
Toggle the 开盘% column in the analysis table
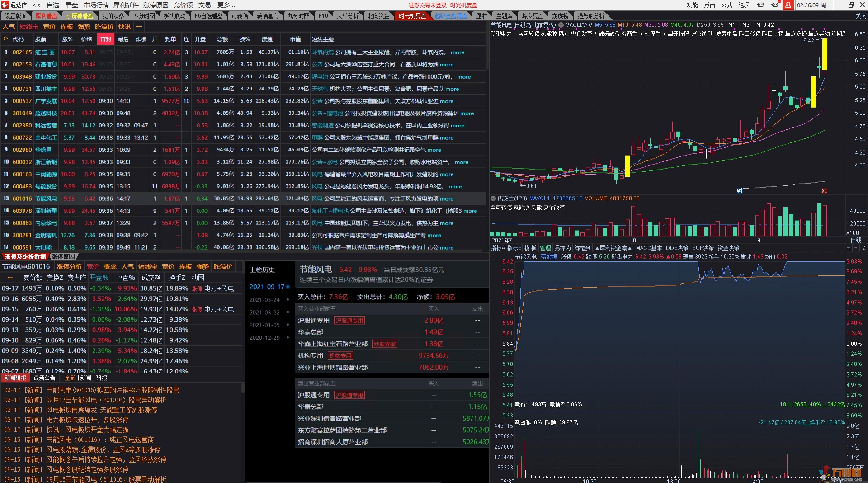pos(99,278)
